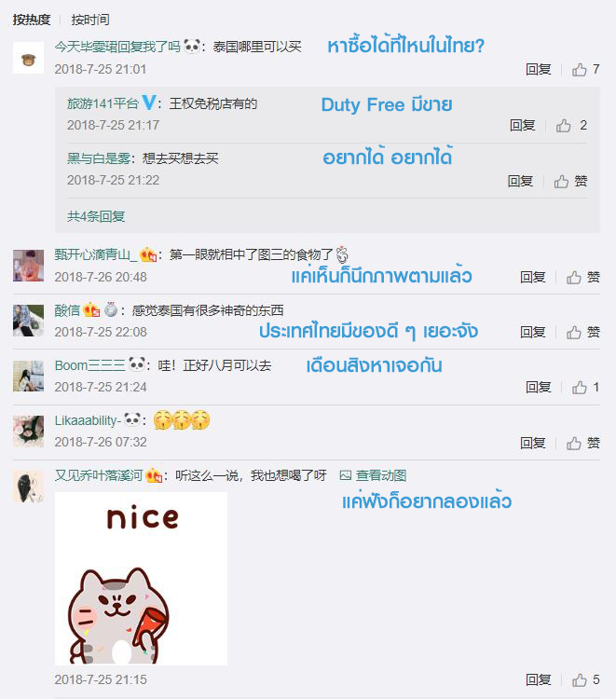Reply to Boom三三三's comment
The height and width of the screenshot is (699, 616).
click(538, 388)
